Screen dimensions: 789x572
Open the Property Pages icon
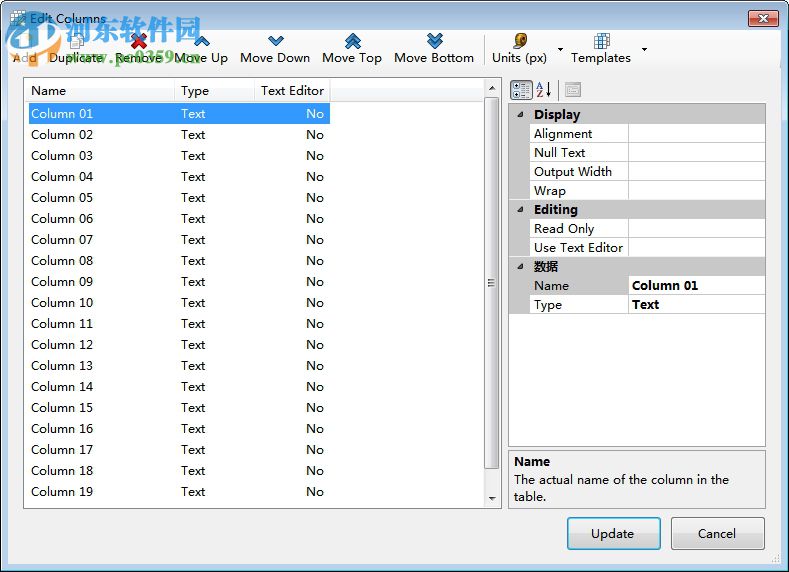coord(573,90)
